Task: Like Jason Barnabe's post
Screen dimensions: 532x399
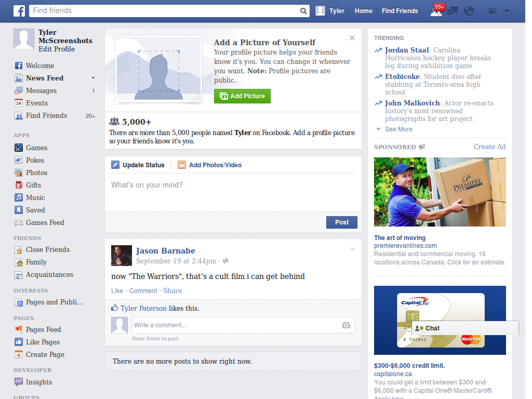Action: coord(117,291)
